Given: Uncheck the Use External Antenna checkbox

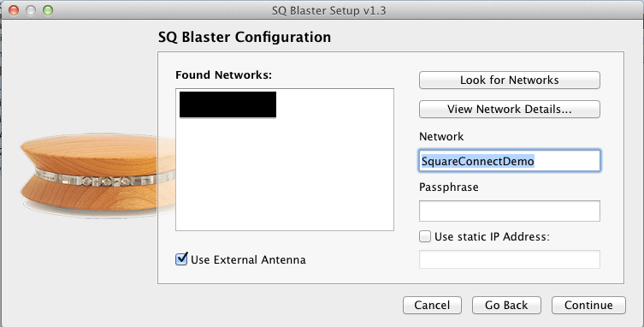Looking at the screenshot, I should pyautogui.click(x=181, y=259).
